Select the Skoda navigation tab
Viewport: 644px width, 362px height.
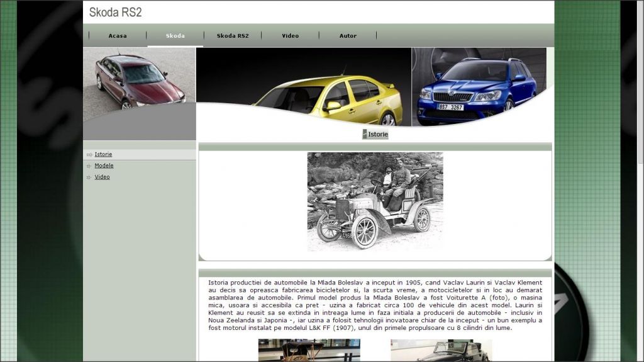[175, 36]
